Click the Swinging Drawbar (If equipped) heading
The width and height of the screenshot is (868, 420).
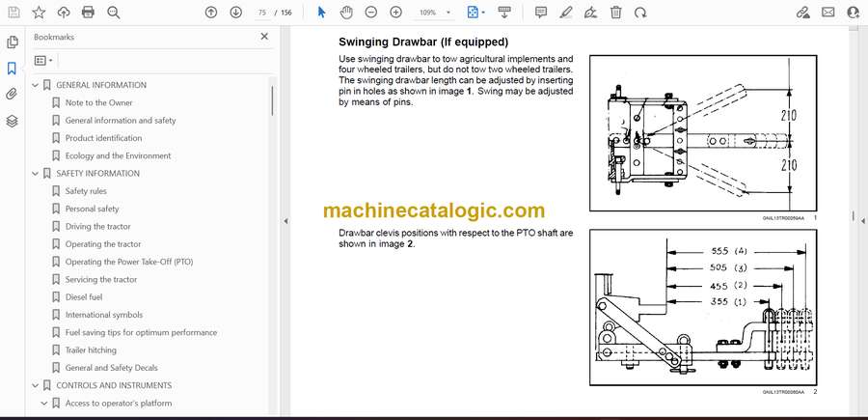click(423, 42)
